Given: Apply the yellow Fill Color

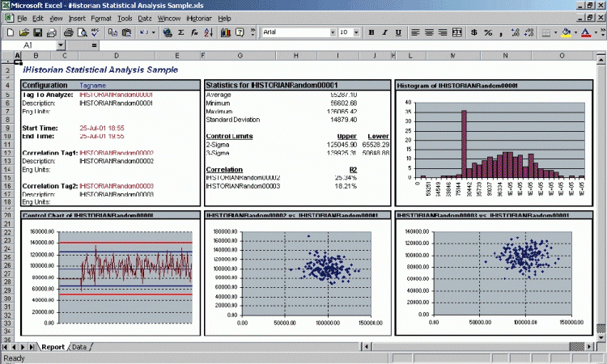Looking at the screenshot, I should (566, 32).
